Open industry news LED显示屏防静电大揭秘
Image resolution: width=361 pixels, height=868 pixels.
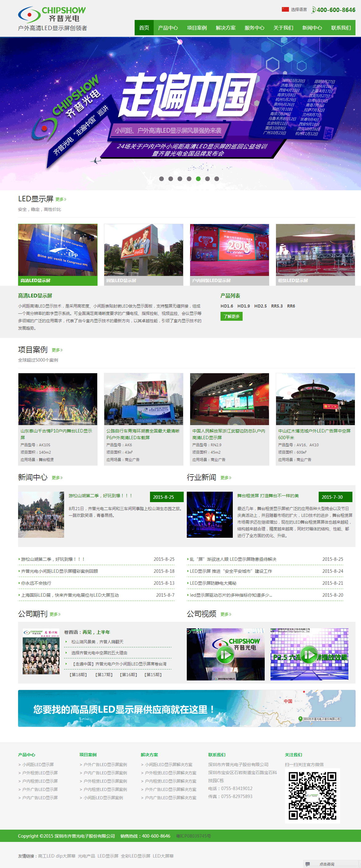(x=213, y=583)
